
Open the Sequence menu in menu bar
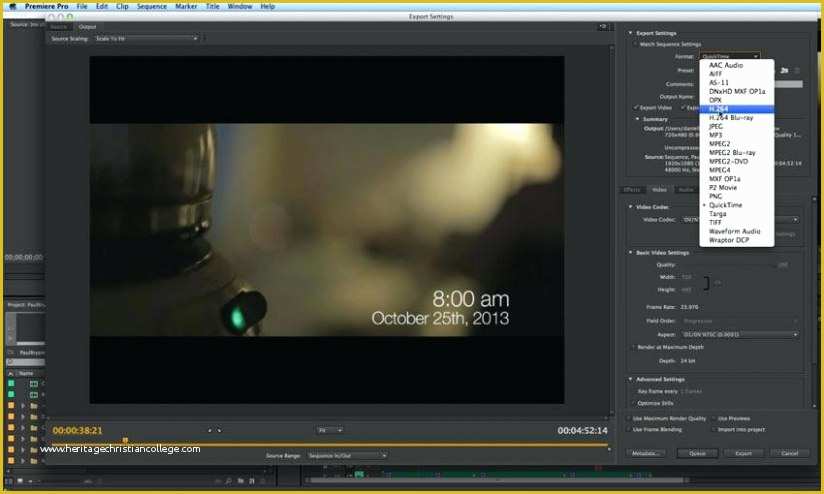(x=151, y=6)
